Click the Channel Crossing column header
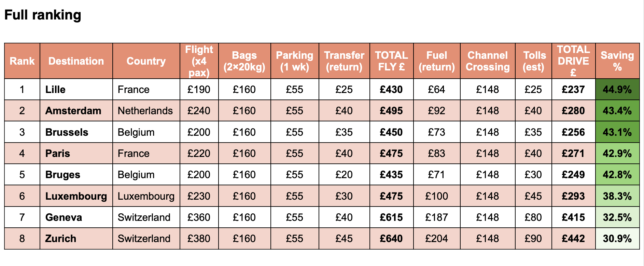Viewport: 644px width, 266px height. pos(488,61)
